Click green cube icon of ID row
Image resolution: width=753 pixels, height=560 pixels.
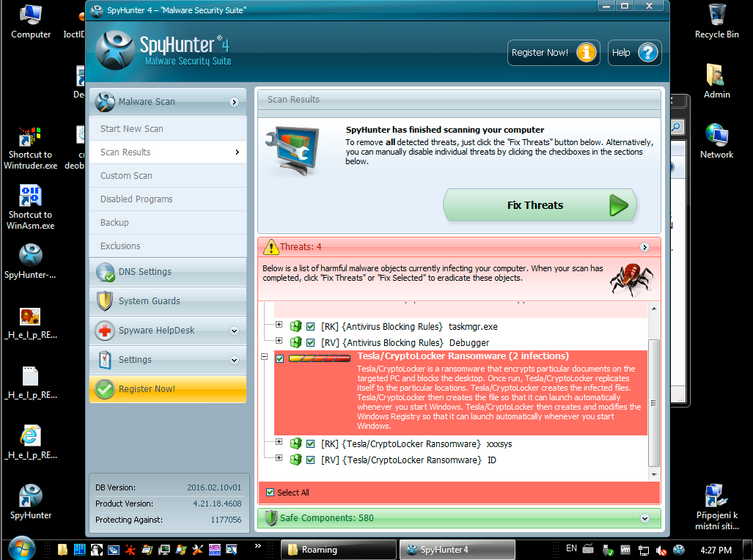coord(295,460)
